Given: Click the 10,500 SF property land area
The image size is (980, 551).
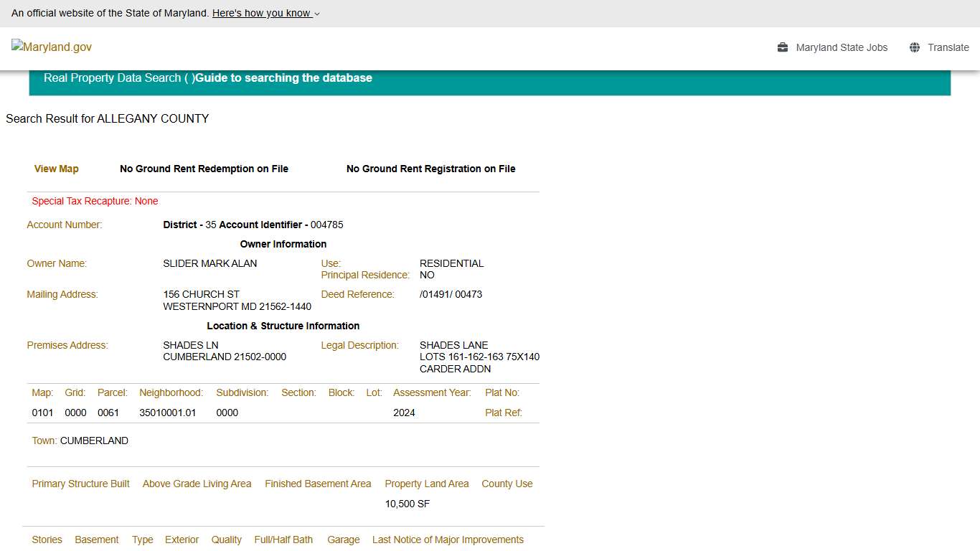Looking at the screenshot, I should point(407,504).
